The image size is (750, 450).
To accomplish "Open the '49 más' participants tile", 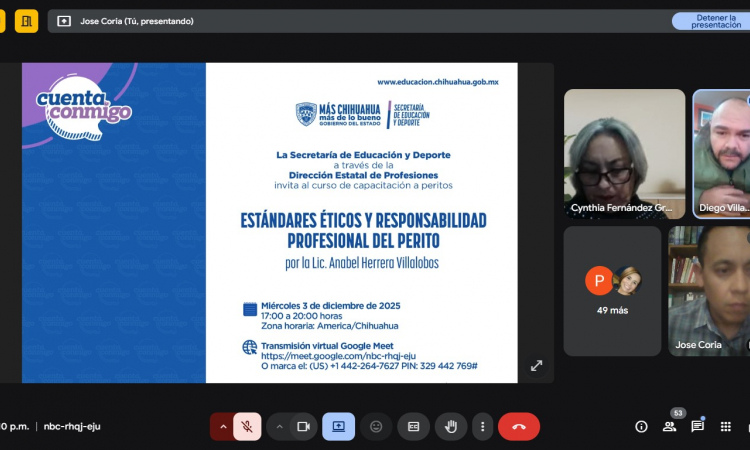I will click(x=612, y=290).
